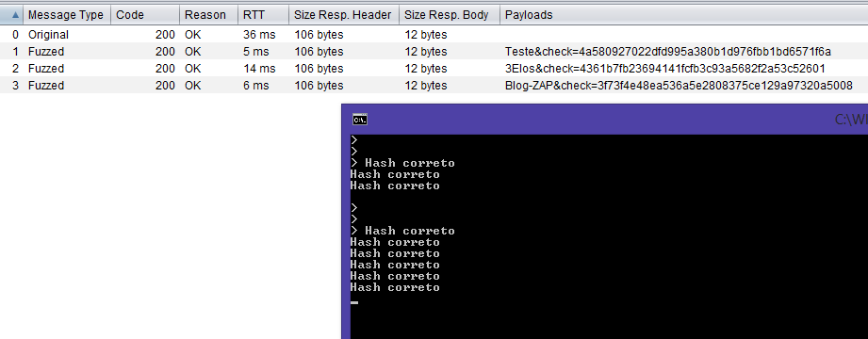This screenshot has width=868, height=339.
Task: Click the blinking cursor line in console
Action: [355, 302]
